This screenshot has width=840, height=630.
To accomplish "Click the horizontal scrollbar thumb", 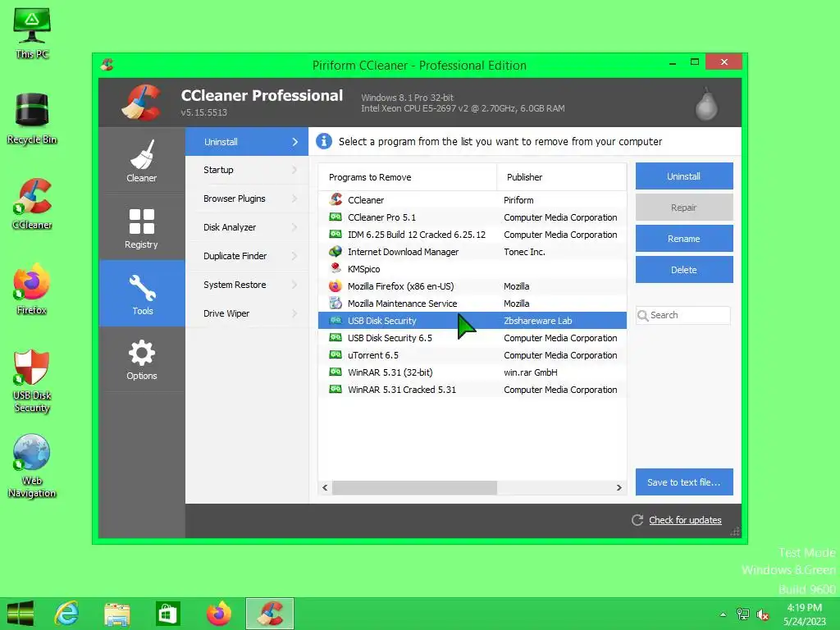I will click(414, 487).
